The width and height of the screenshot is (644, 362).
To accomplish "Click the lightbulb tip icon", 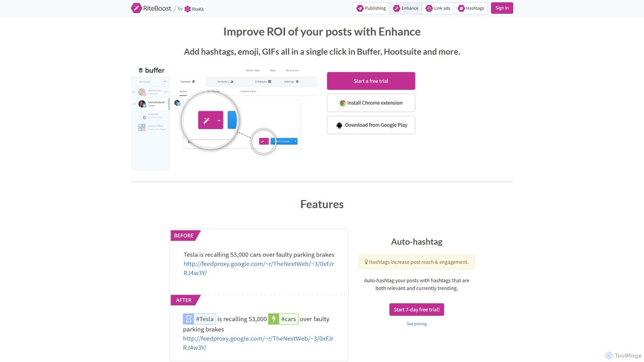I will (366, 262).
